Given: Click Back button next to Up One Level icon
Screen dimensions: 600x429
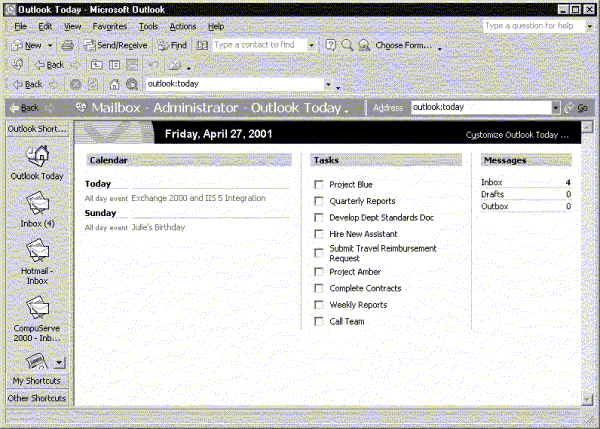Looking at the screenshot, I should [50, 65].
